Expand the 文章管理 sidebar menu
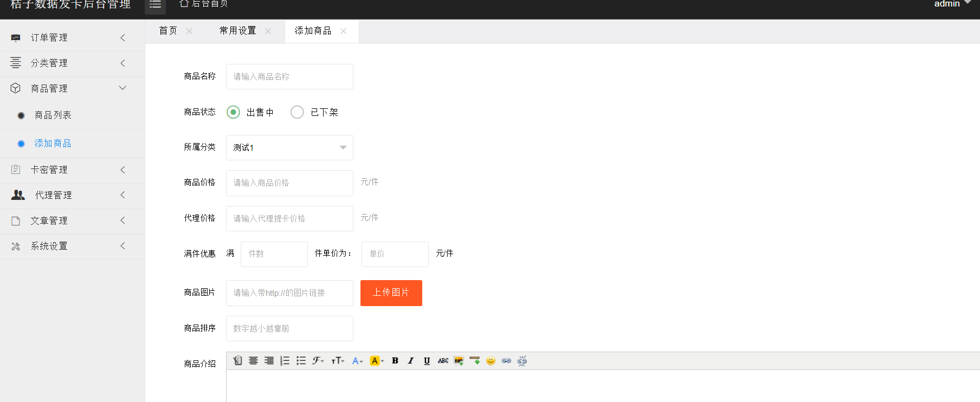 pyautogui.click(x=72, y=221)
